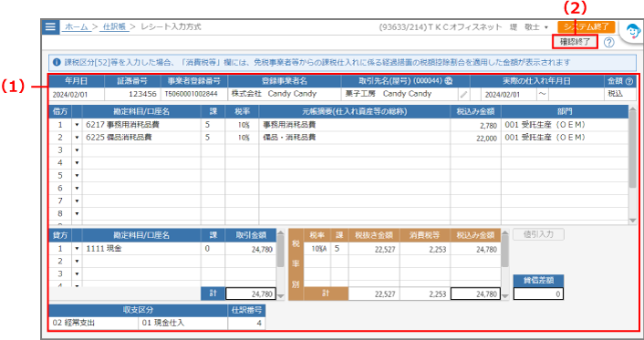Click the help question mark icon near 確認終了
The image size is (644, 340).
click(x=608, y=42)
